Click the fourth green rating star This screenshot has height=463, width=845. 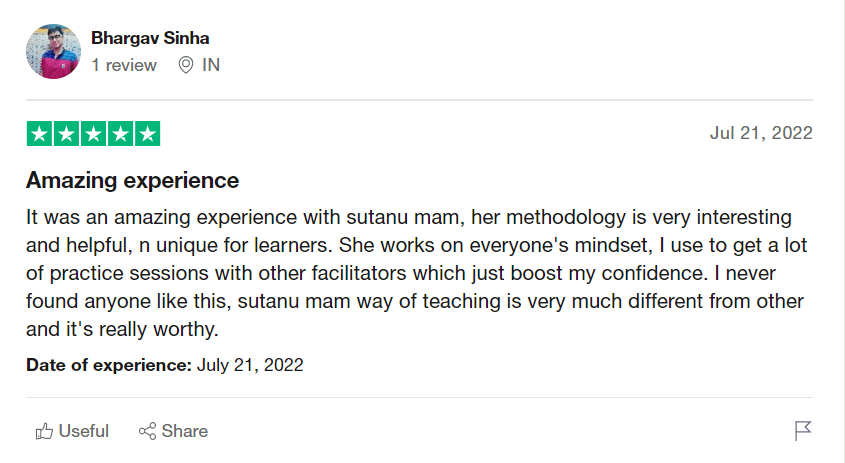coord(120,134)
